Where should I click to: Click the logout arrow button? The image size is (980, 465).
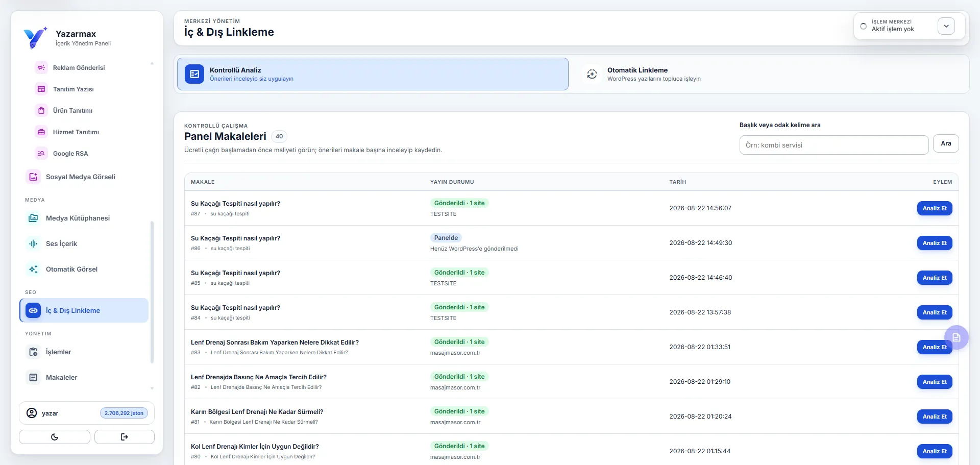[x=124, y=437]
